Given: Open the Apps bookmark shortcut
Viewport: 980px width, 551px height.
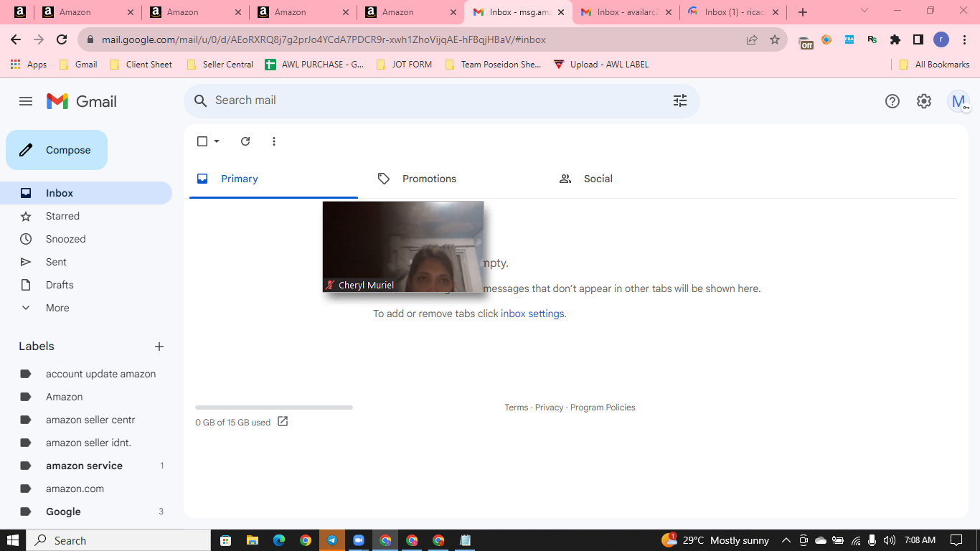Looking at the screenshot, I should click(x=29, y=65).
